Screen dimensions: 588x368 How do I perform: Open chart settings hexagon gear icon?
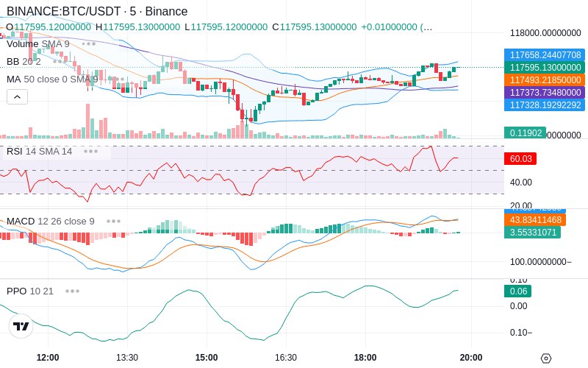point(546,358)
